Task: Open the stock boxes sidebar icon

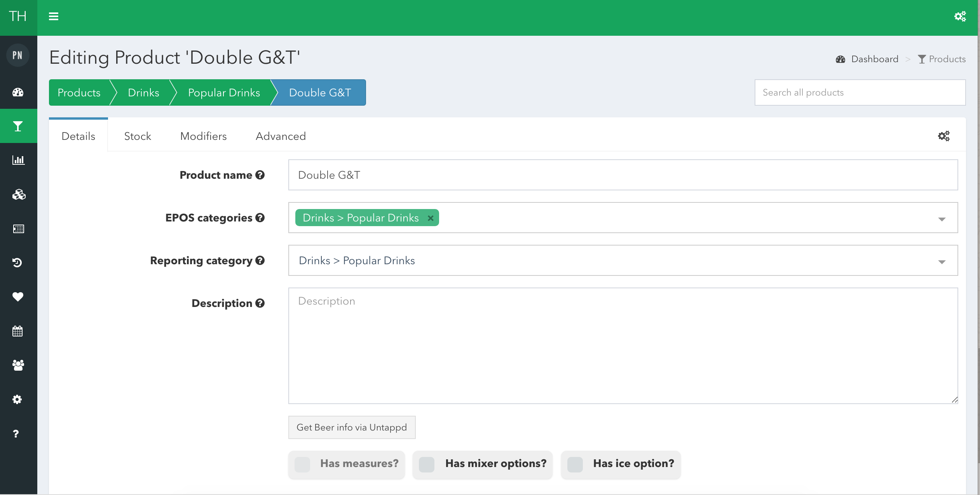Action: click(18, 194)
